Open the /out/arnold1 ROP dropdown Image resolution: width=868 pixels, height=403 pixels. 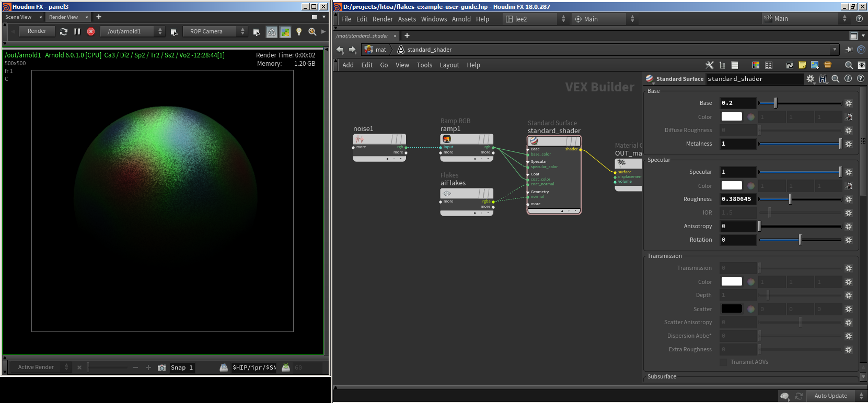[132, 31]
